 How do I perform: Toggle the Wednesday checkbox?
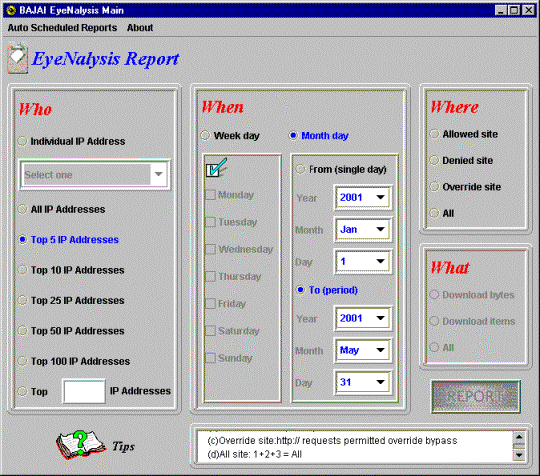pyautogui.click(x=210, y=249)
